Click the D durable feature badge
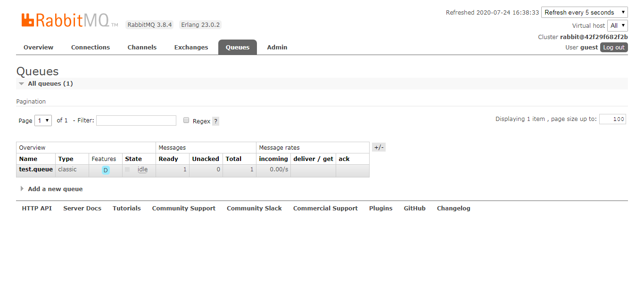Image resolution: width=644 pixels, height=281 pixels. click(106, 170)
